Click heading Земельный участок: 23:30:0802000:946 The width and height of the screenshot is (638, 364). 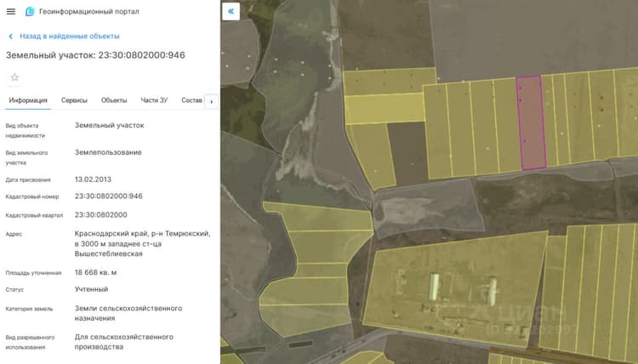(95, 55)
